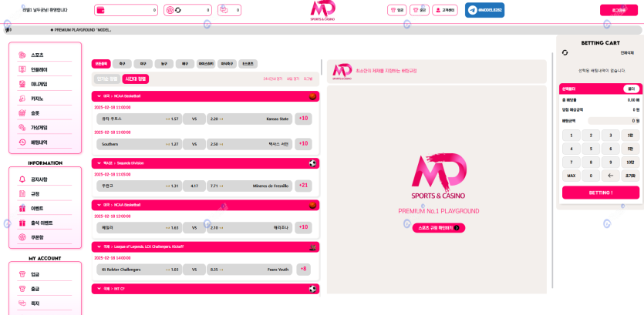This screenshot has height=315, width=644.
Task: Click the MAX key on bet keypad
Action: [572, 176]
